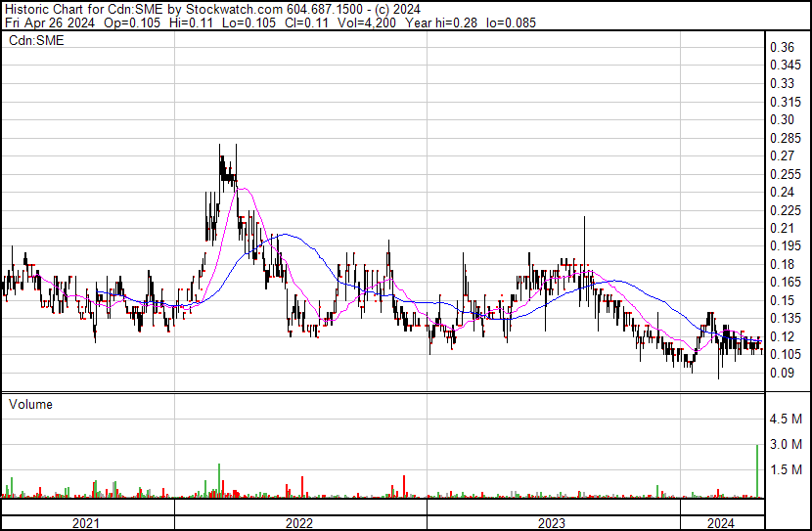
Task: Click the 0.21 price axis label
Action: 782,228
